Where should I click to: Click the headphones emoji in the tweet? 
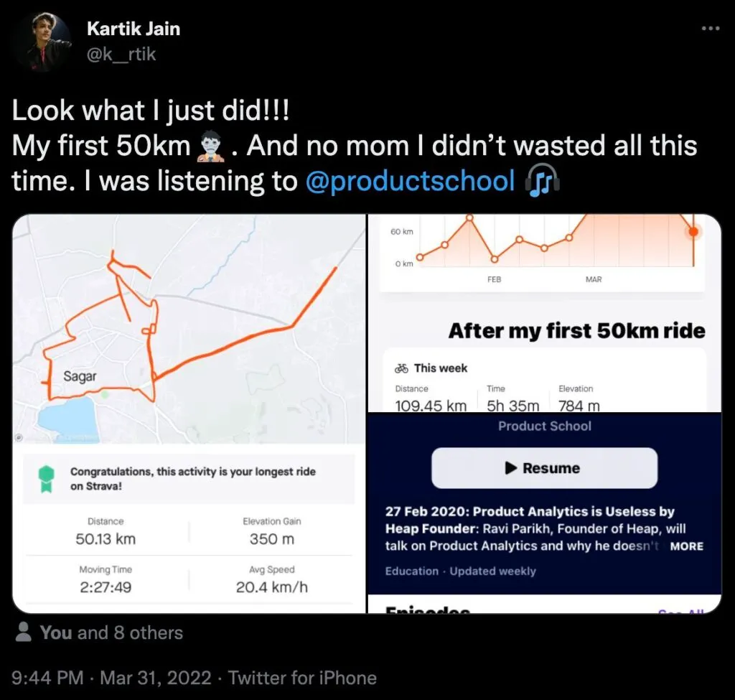[x=543, y=182]
